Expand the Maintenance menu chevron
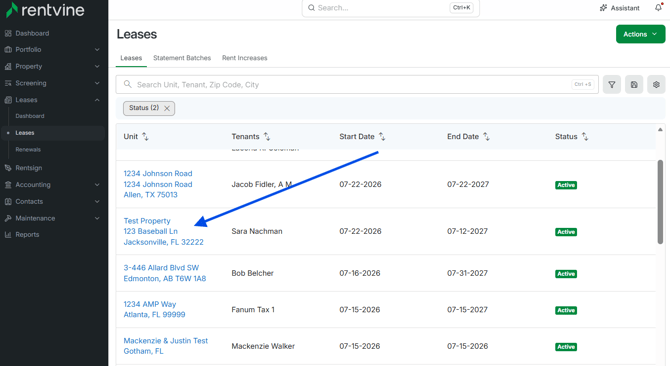670x366 pixels. [x=97, y=218]
